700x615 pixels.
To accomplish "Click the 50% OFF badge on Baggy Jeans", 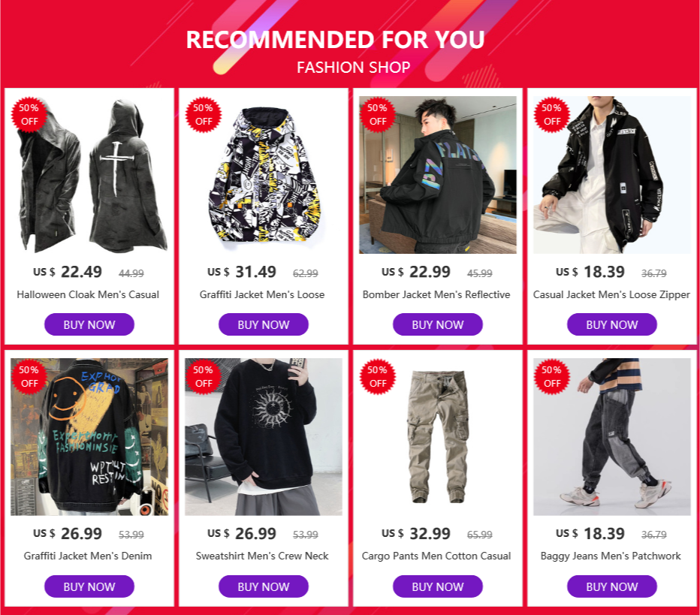I will (x=552, y=377).
